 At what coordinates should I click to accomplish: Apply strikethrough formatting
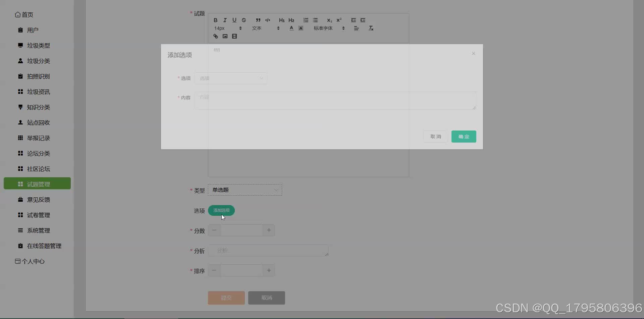pos(244,20)
